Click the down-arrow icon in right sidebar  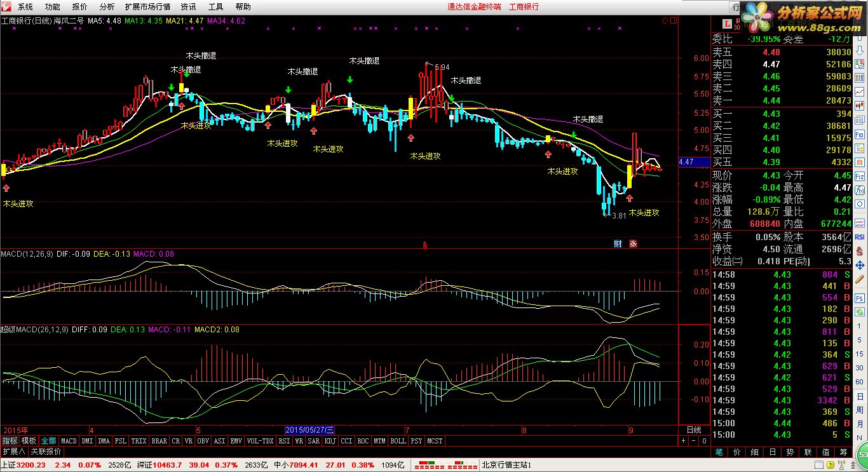coord(860,50)
